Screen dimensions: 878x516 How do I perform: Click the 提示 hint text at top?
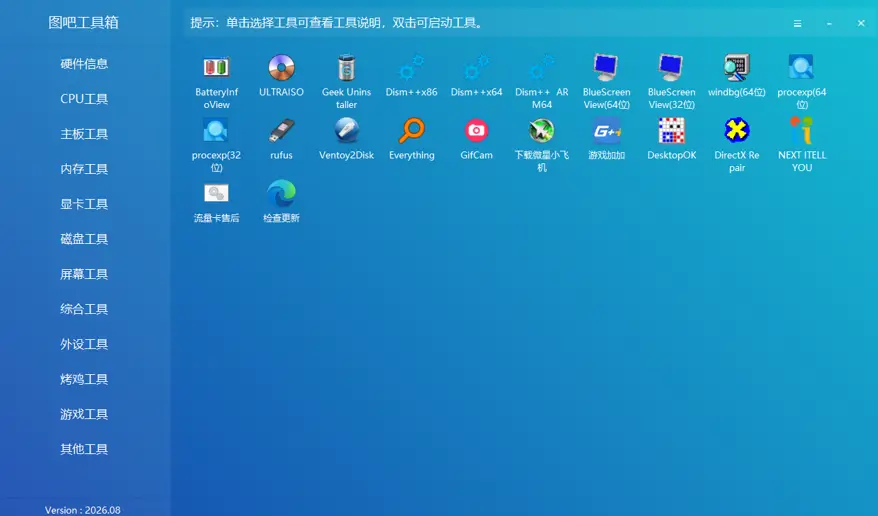(338, 23)
